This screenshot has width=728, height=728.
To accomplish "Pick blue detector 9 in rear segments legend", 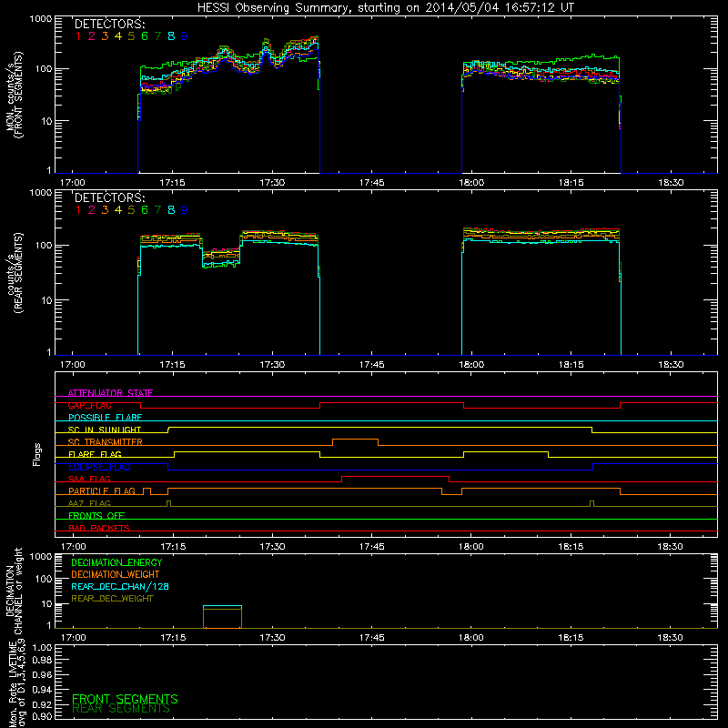I will (x=185, y=210).
